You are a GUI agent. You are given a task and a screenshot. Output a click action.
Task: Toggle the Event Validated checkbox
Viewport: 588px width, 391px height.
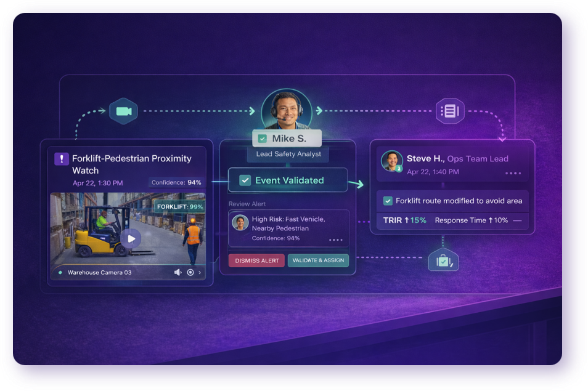pos(245,180)
